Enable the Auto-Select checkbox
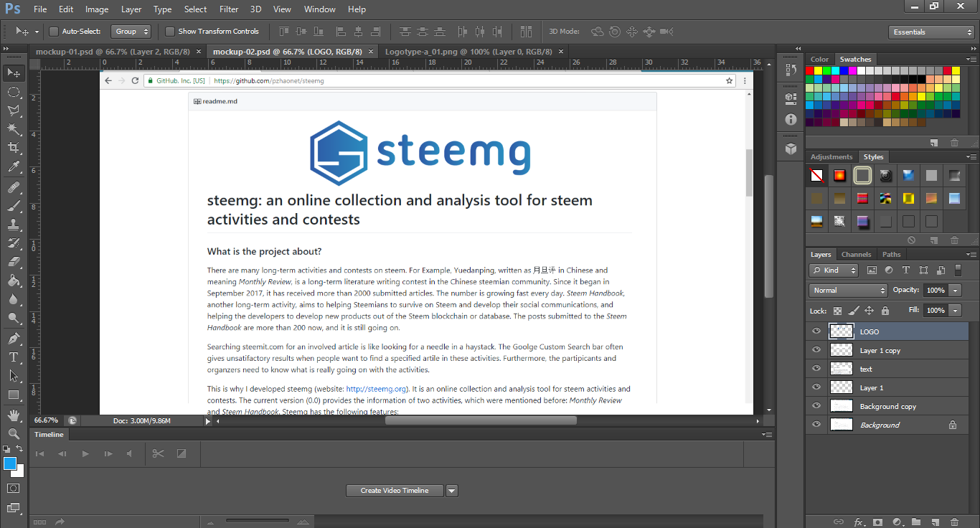The image size is (980, 528). 54,32
